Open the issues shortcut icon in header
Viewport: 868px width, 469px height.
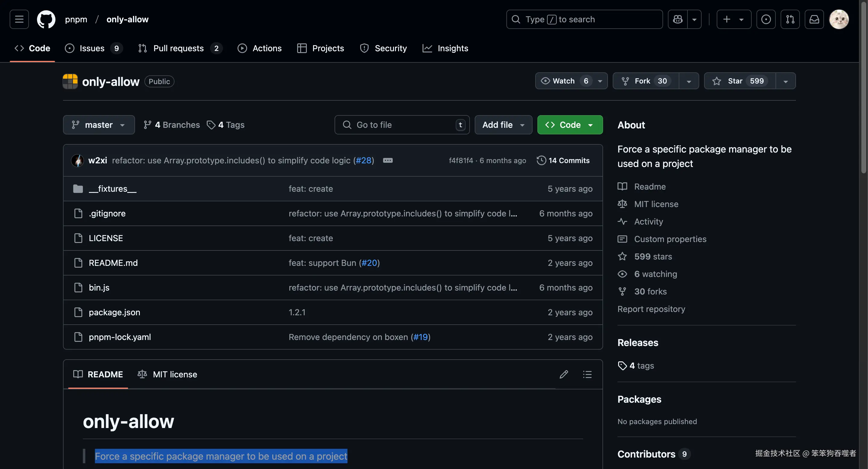[766, 19]
